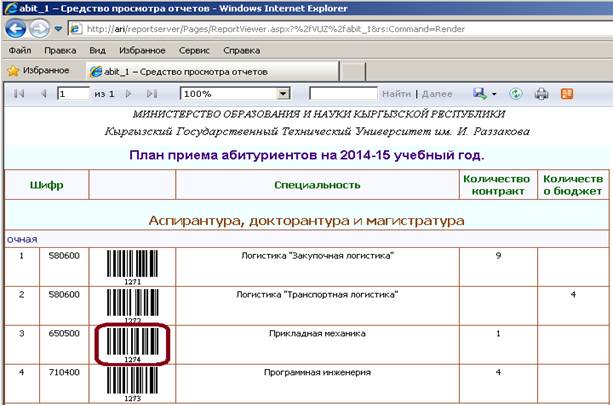613x405 pixels.
Task: Go to next report page icon
Action: tap(128, 94)
